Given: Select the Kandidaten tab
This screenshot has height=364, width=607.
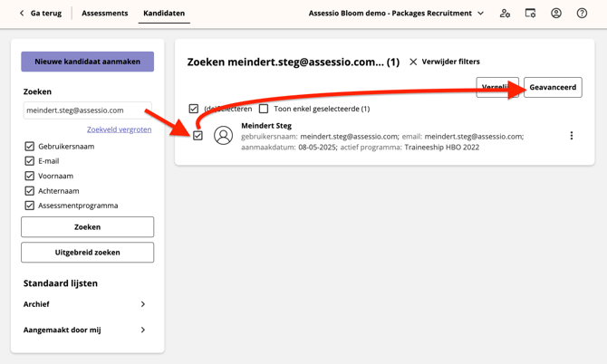Looking at the screenshot, I should tap(164, 14).
